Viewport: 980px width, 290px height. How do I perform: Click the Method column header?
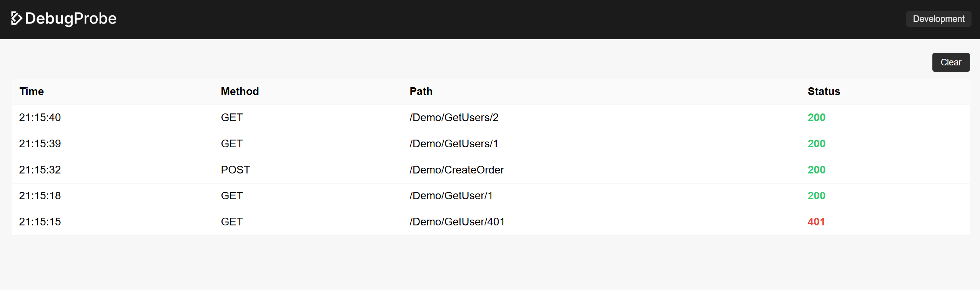pos(240,92)
